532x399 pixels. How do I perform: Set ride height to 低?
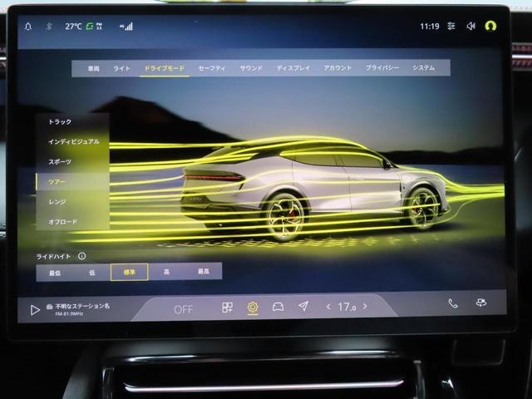(x=92, y=273)
